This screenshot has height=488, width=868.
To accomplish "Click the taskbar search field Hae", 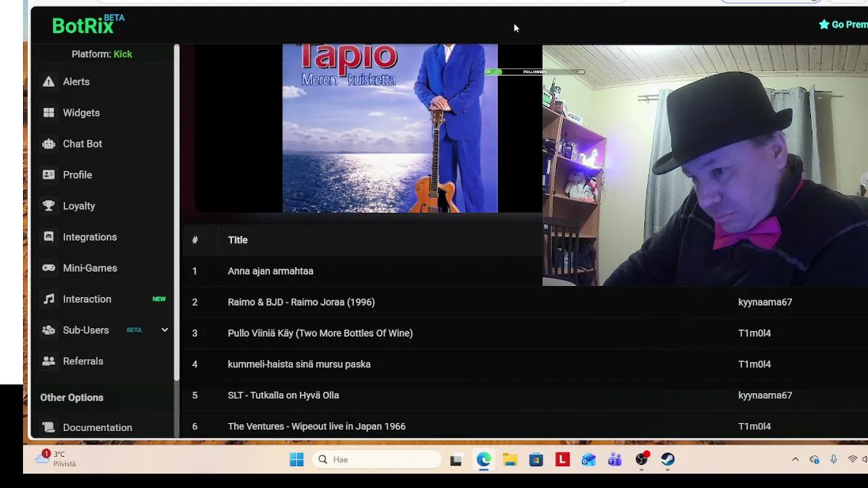I will 377,460.
